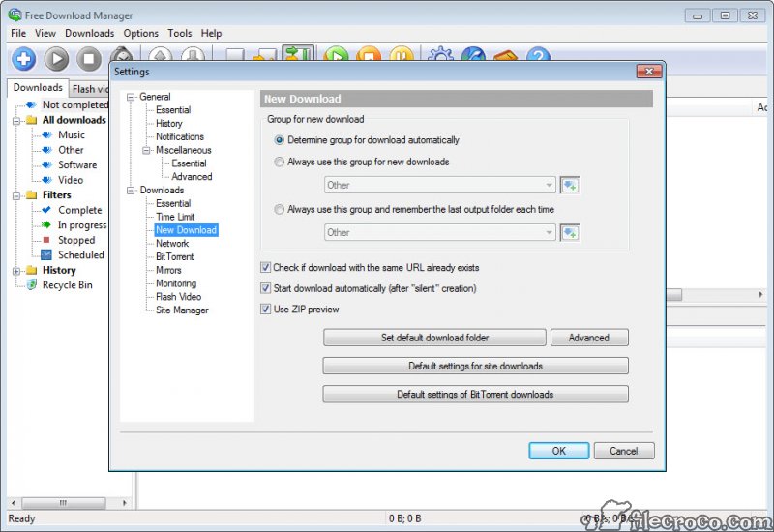Viewport: 774px width, 532px height.
Task: Click the red square Stopped icon
Action: [x=46, y=240]
